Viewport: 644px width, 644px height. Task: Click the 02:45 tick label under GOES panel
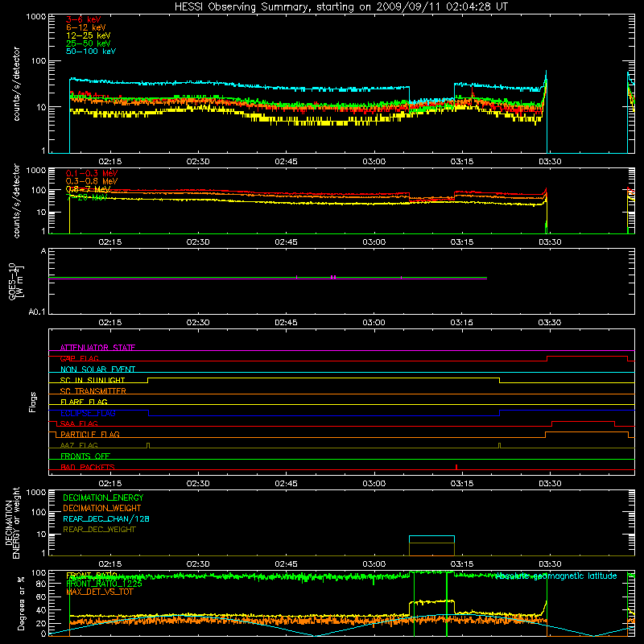pos(286,323)
